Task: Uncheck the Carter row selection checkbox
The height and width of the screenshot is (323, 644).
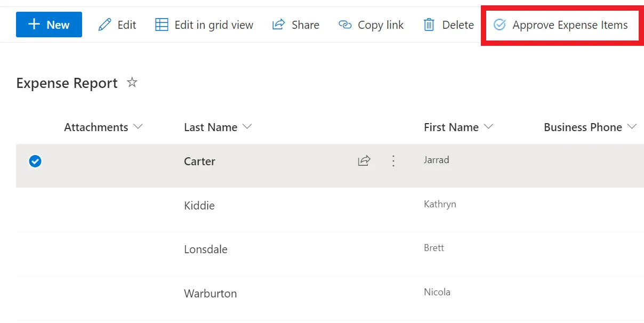Action: tap(35, 161)
